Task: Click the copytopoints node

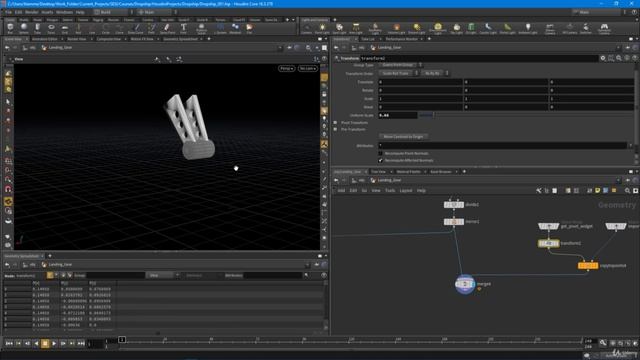Action: tap(588, 266)
